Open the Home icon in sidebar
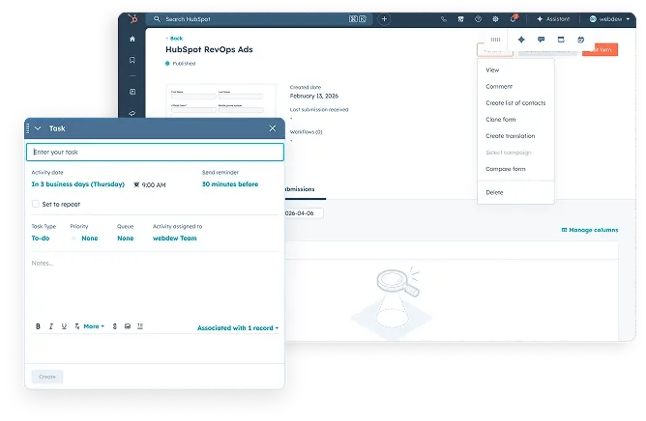 pos(132,39)
